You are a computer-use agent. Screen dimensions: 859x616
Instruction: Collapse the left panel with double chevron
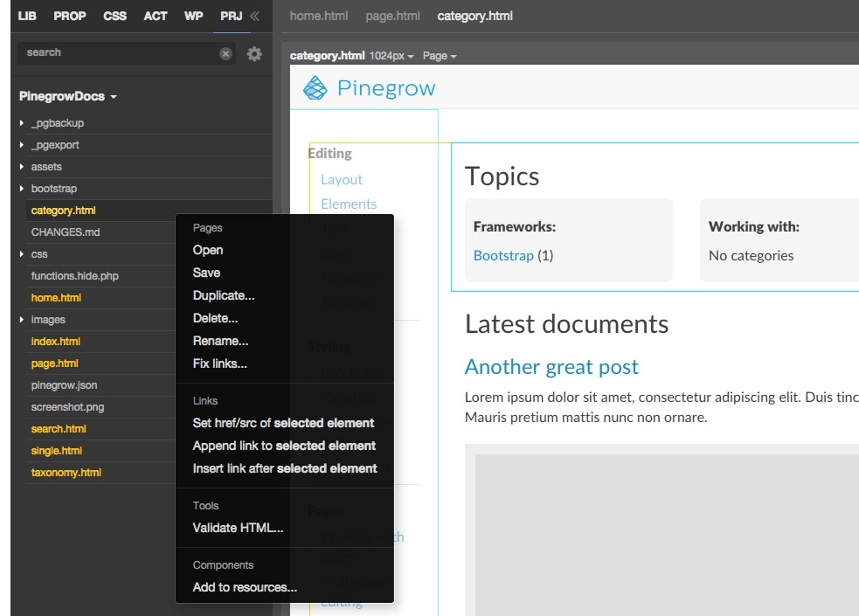[x=255, y=17]
